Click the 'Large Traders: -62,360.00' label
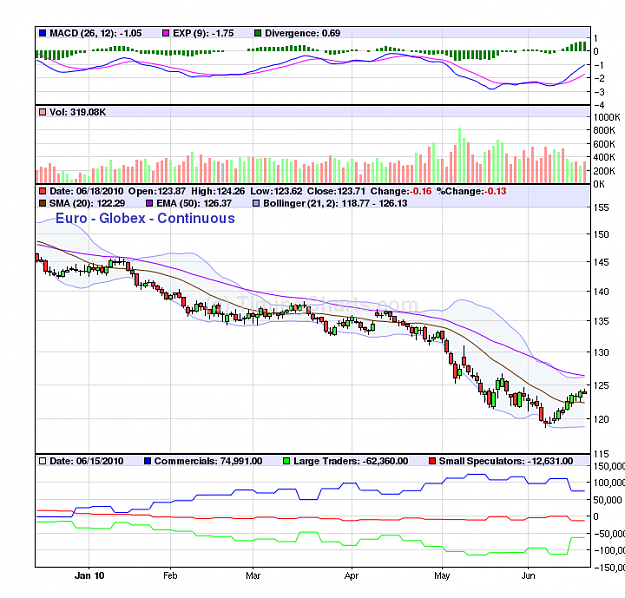 [351, 461]
